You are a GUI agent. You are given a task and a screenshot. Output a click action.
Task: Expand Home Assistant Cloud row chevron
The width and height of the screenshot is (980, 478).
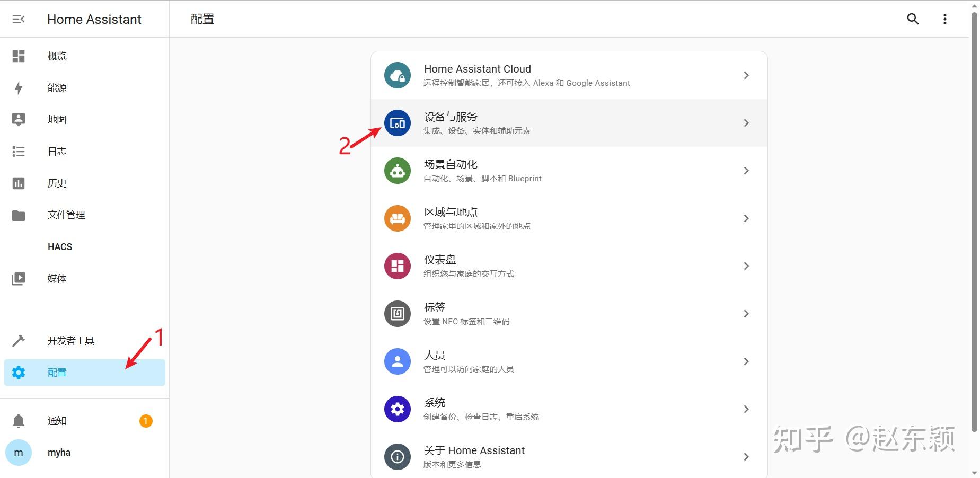click(746, 75)
